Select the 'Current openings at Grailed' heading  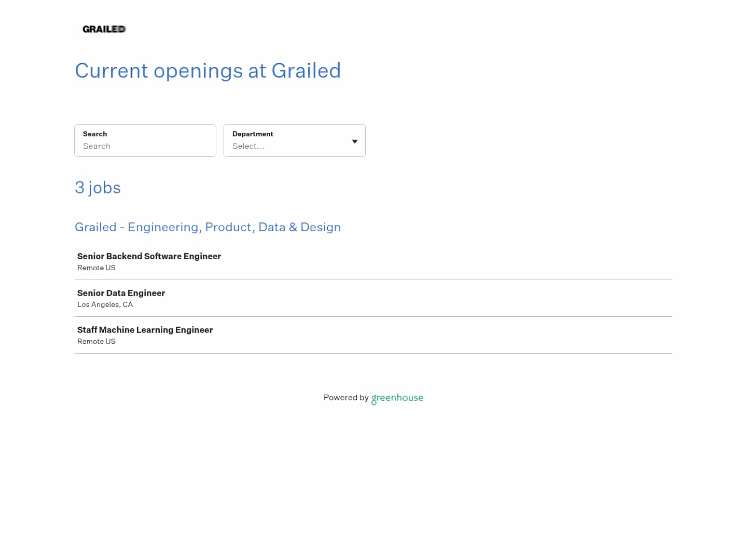click(208, 71)
